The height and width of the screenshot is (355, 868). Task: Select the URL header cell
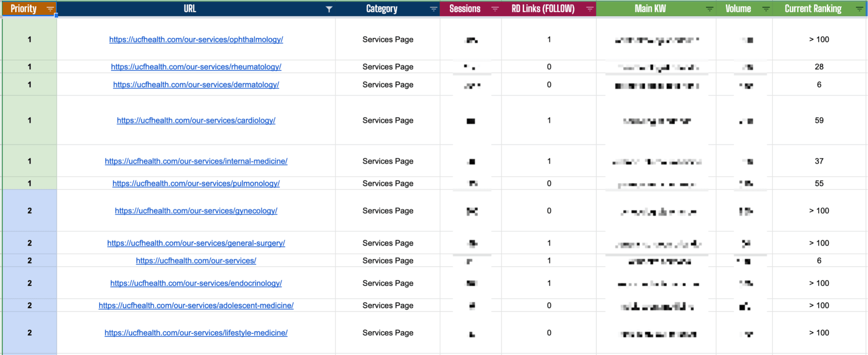click(x=196, y=9)
